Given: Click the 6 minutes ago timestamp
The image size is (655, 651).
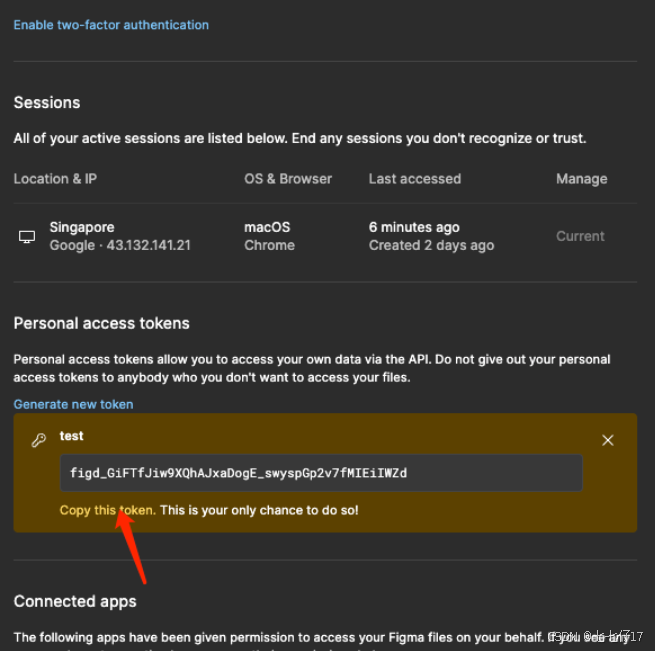Looking at the screenshot, I should [x=414, y=227].
